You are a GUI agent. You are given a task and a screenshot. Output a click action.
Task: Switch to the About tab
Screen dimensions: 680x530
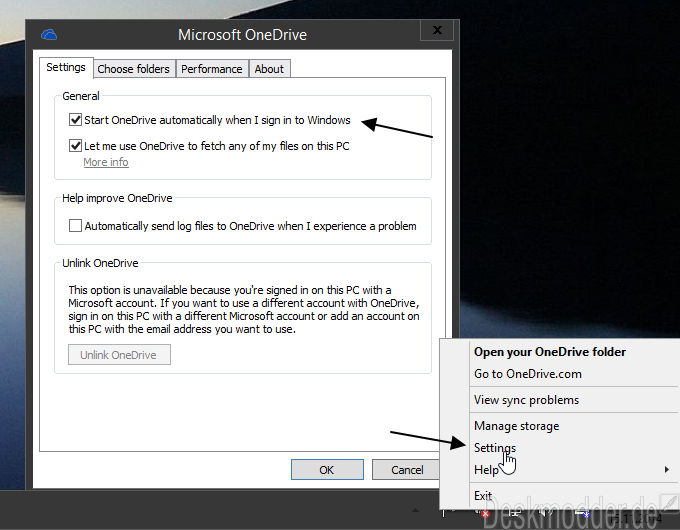[269, 69]
